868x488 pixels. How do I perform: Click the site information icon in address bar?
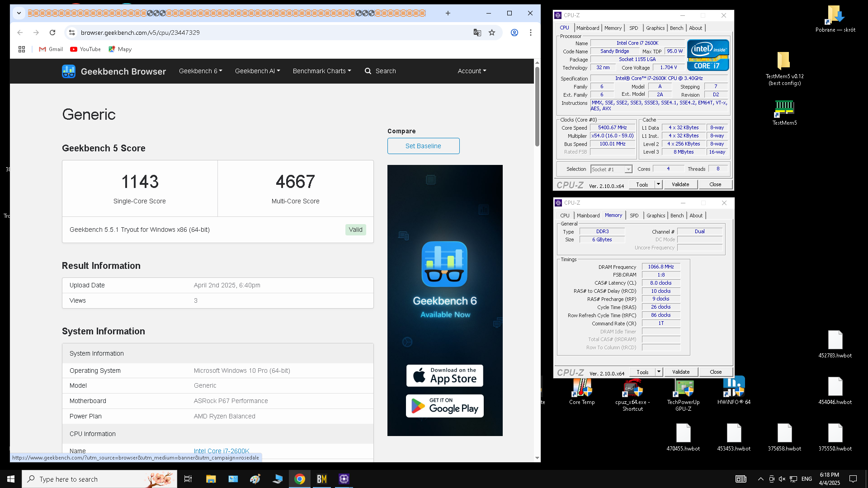pyautogui.click(x=71, y=33)
